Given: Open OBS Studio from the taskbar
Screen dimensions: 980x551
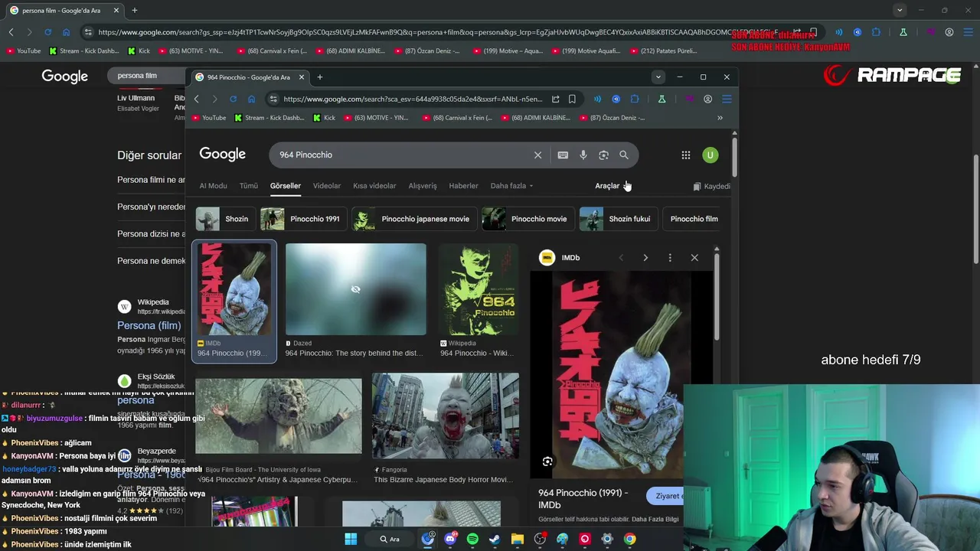Looking at the screenshot, I should pos(540,539).
